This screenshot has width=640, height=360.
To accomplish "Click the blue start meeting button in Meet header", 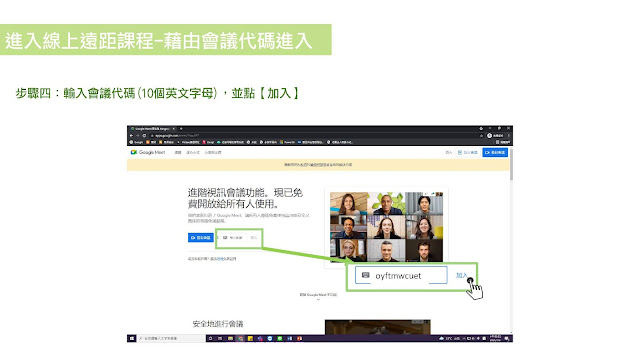I will pyautogui.click(x=495, y=152).
